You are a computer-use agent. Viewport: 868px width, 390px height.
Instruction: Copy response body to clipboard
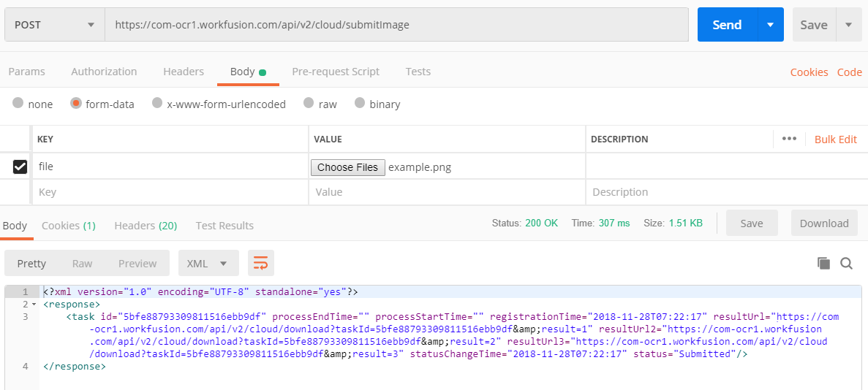[x=823, y=264]
